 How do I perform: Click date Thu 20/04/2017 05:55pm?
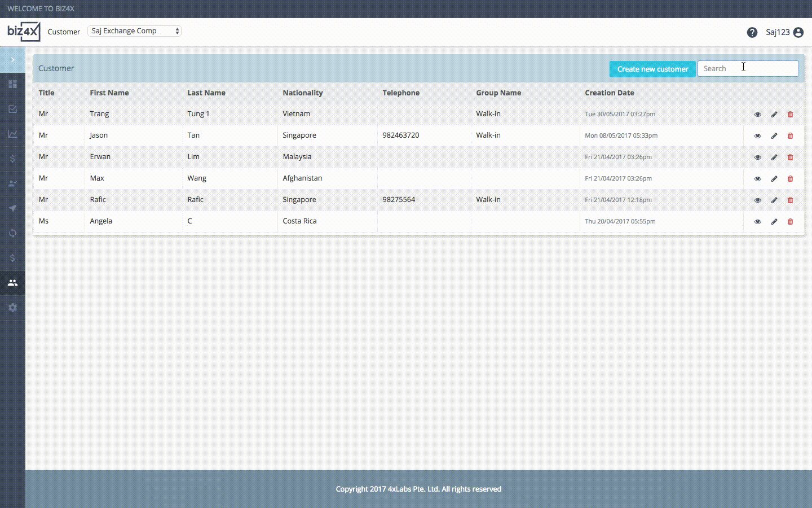click(x=620, y=221)
